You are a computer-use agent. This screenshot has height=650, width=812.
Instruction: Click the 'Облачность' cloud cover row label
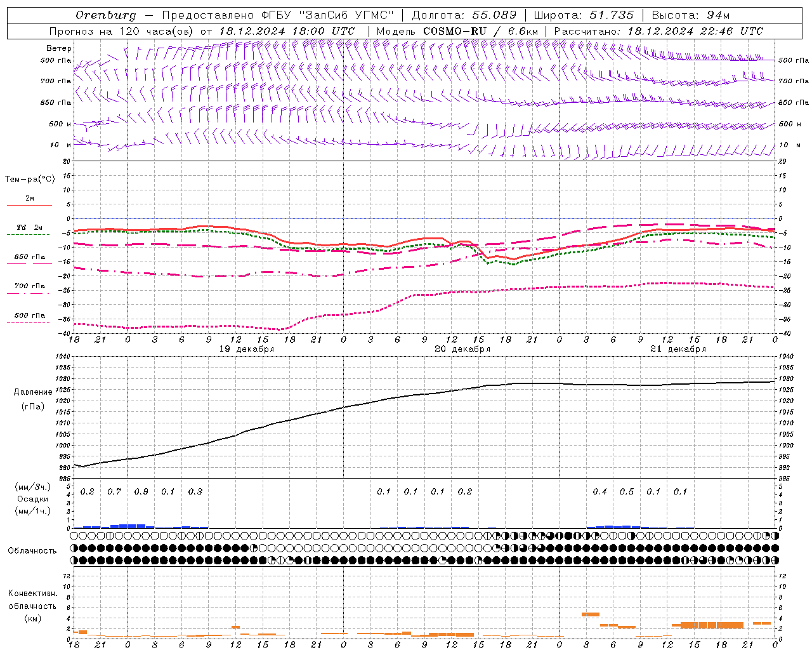(x=32, y=550)
